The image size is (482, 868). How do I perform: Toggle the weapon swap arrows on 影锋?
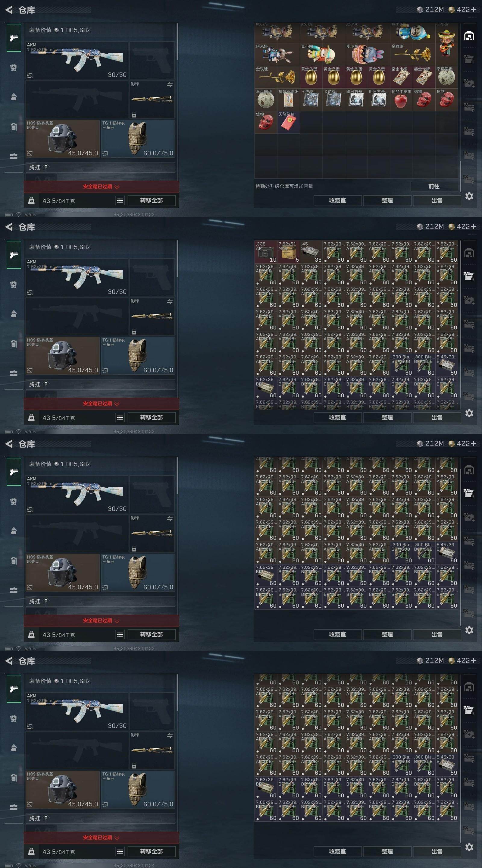(170, 85)
